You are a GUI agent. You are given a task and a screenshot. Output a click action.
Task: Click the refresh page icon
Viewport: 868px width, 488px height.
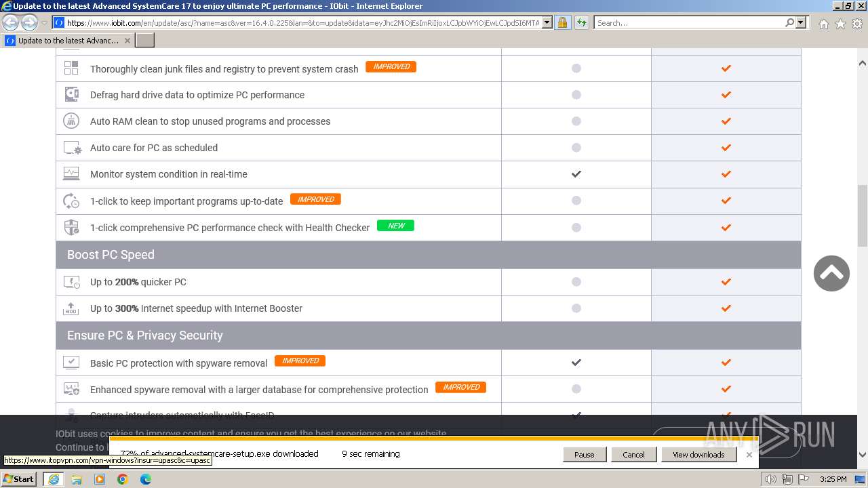click(581, 22)
